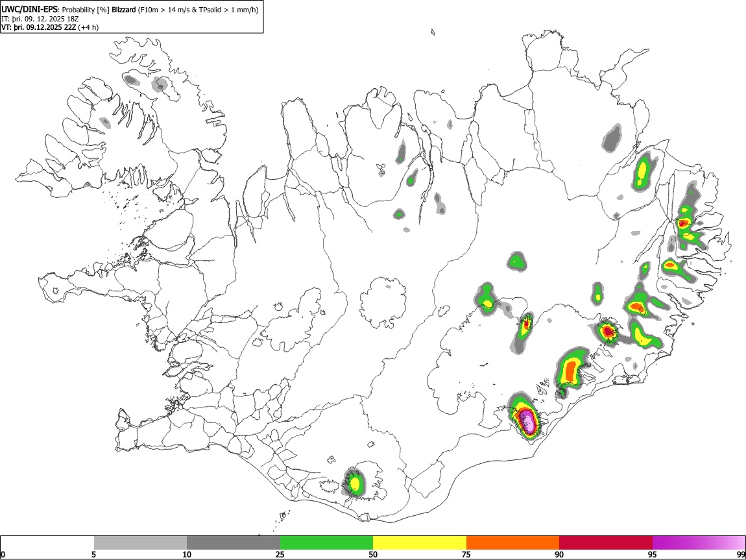The image size is (746, 560).
Task: Click the IT: þri. 09. 12. 2025 18Z line
Action: point(40,19)
